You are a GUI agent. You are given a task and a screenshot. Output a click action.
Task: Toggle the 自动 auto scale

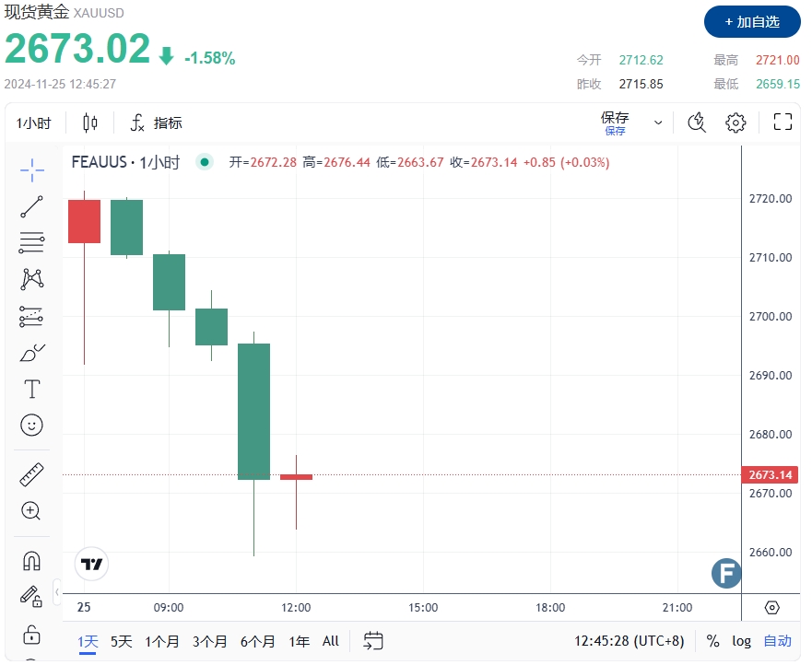pyautogui.click(x=777, y=641)
